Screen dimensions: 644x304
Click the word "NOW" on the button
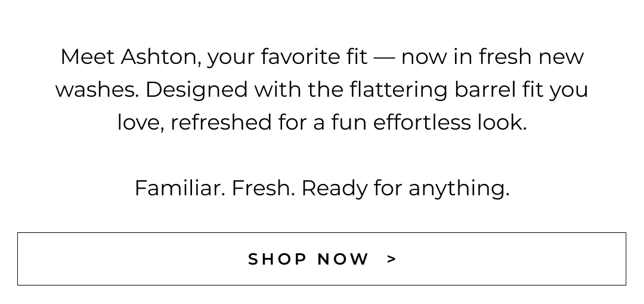tap(343, 259)
